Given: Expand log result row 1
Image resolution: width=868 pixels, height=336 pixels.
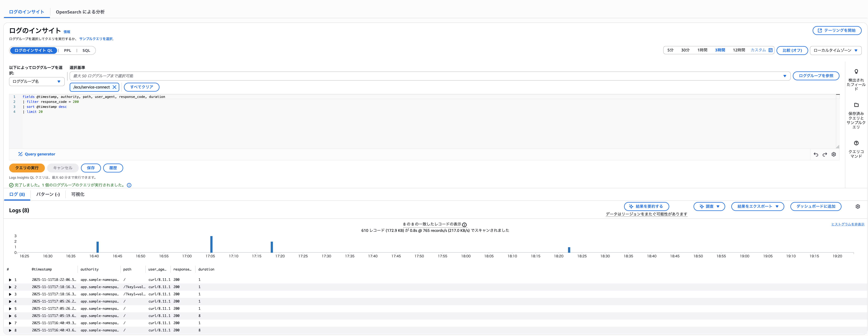Looking at the screenshot, I should 10,280.
